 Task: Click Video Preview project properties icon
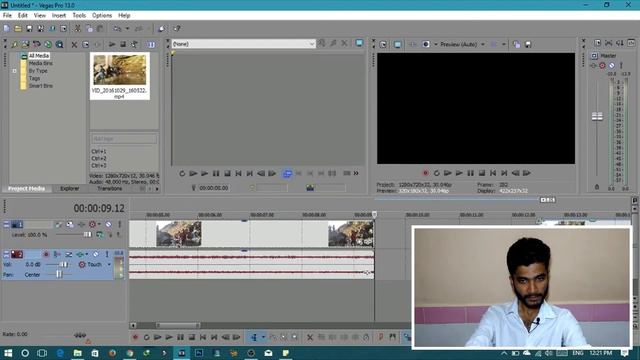[x=383, y=44]
